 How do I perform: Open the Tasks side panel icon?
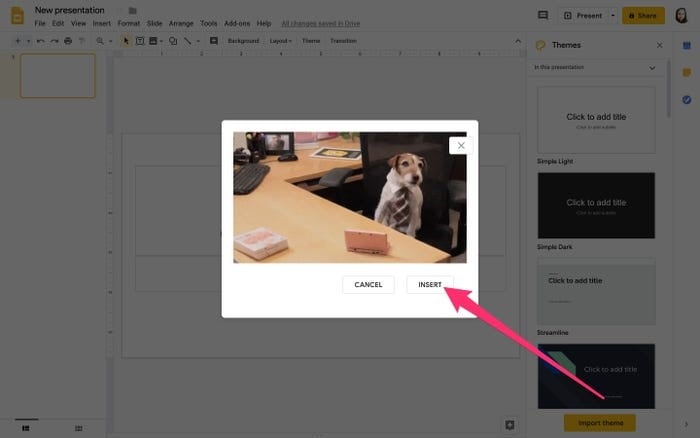[x=687, y=100]
